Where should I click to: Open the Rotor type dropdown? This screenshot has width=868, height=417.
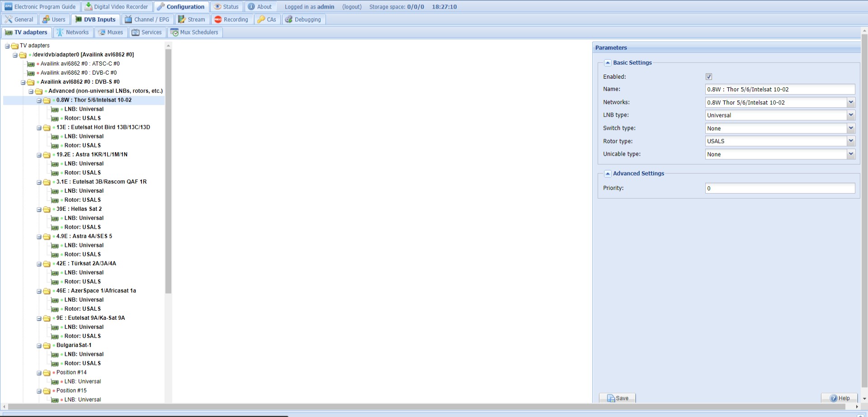click(x=851, y=141)
